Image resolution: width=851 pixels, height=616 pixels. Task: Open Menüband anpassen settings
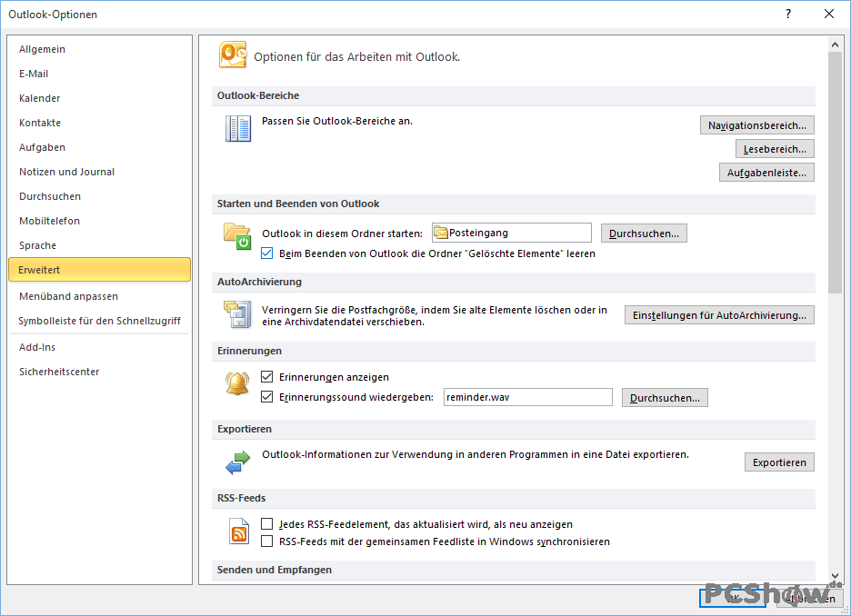(x=100, y=296)
